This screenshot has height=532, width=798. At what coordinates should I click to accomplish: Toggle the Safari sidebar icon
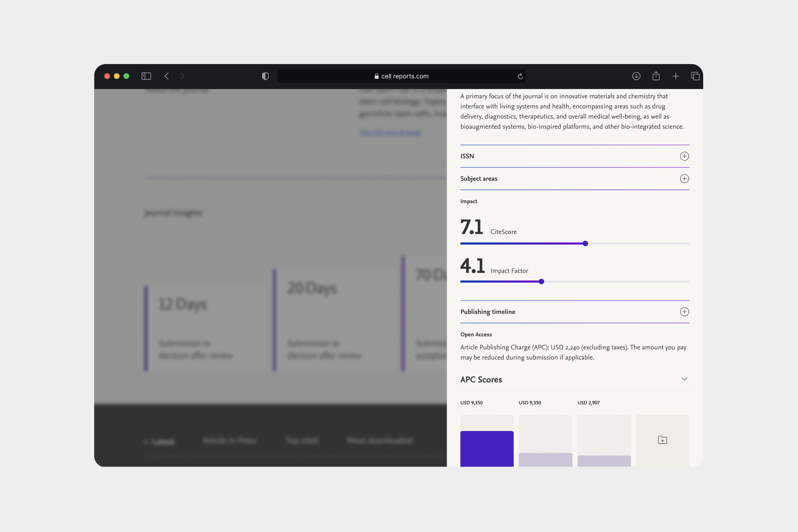click(x=146, y=76)
